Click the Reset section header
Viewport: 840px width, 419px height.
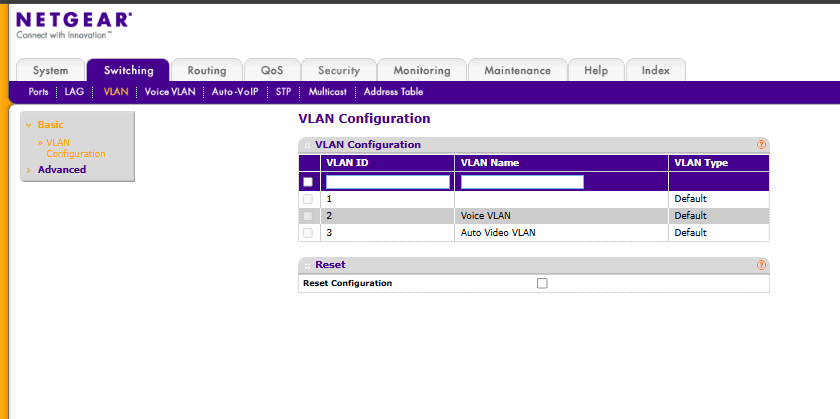(x=534, y=265)
